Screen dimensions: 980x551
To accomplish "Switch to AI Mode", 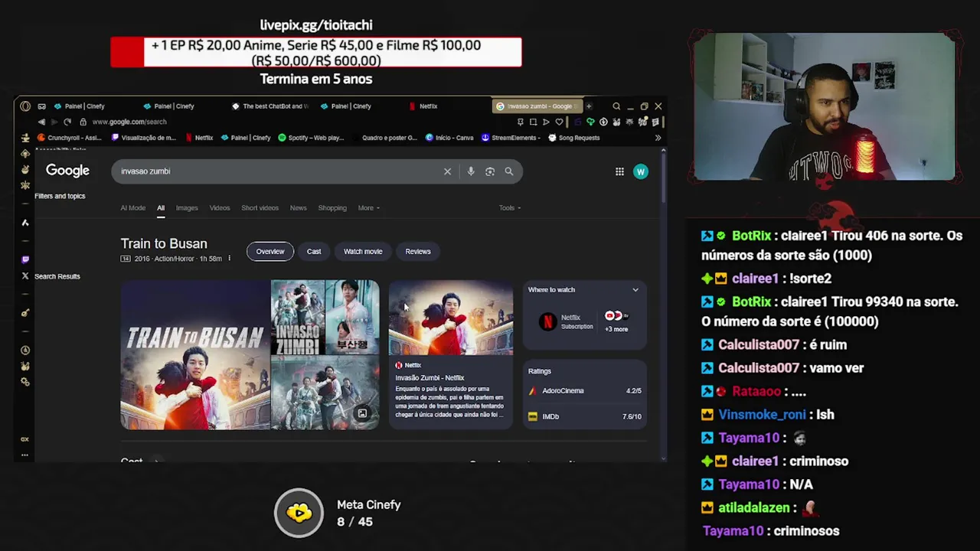I will 132,208.
